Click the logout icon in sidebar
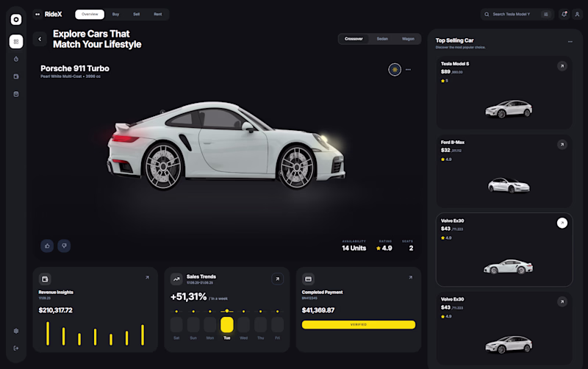This screenshot has height=369, width=588. pos(16,348)
